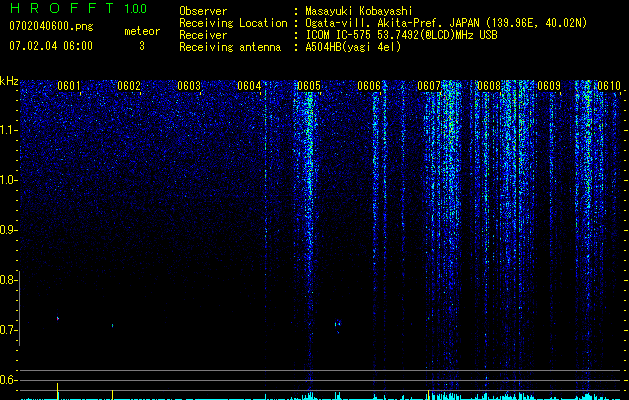Click the yellow detection spike below 0607
629x400 pixels.
[x=428, y=394]
